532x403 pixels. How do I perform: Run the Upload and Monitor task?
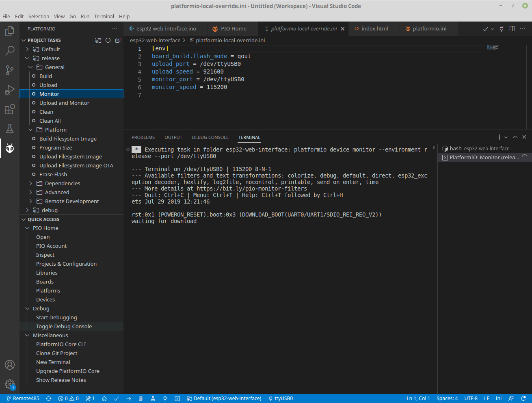(64, 103)
